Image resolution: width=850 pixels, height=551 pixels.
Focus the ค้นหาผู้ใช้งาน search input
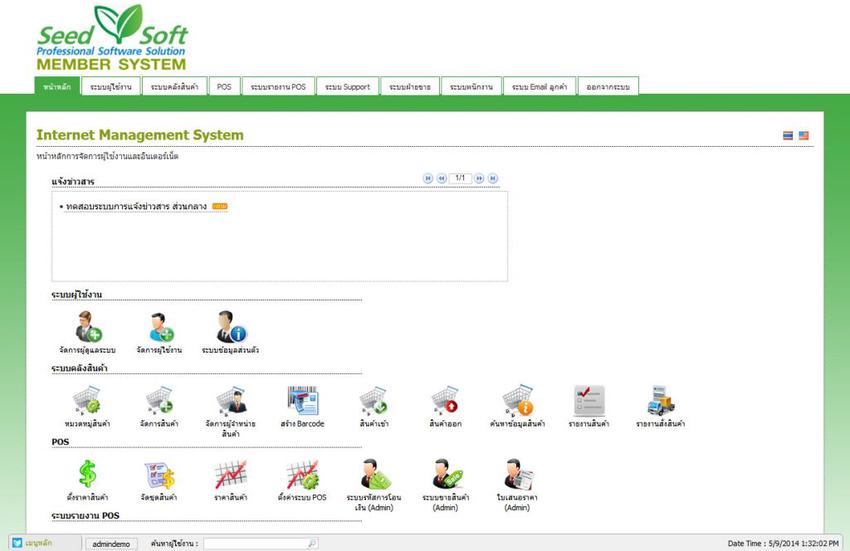[x=255, y=543]
